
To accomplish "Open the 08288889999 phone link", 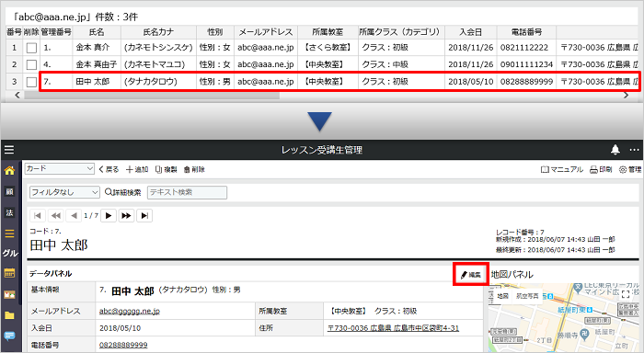I will (x=123, y=345).
